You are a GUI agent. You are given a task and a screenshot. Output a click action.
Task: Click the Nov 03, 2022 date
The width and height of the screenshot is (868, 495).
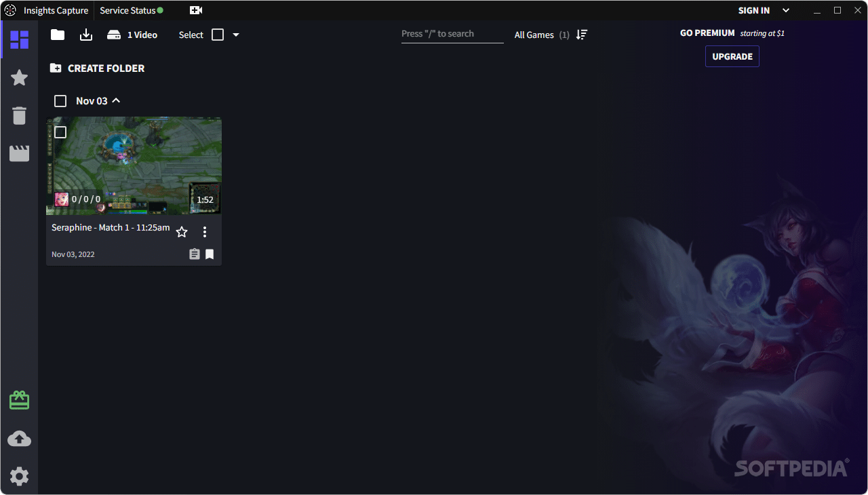73,254
